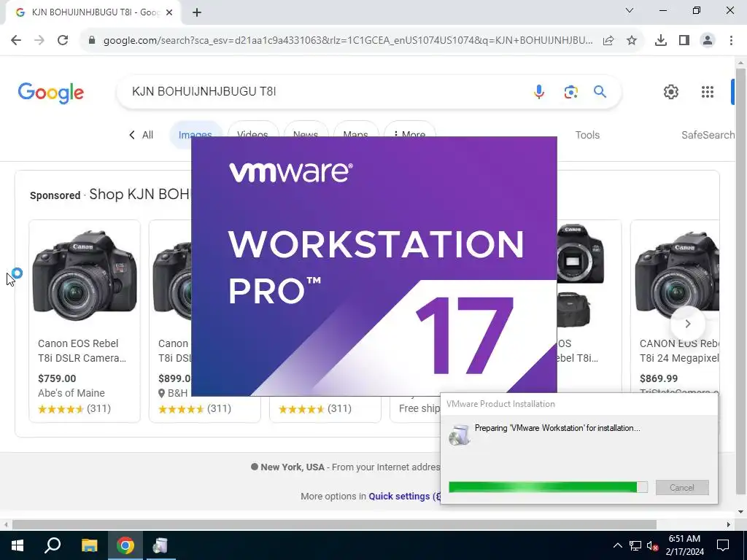Open a new Chrome tab
The image size is (747, 560).
click(197, 12)
